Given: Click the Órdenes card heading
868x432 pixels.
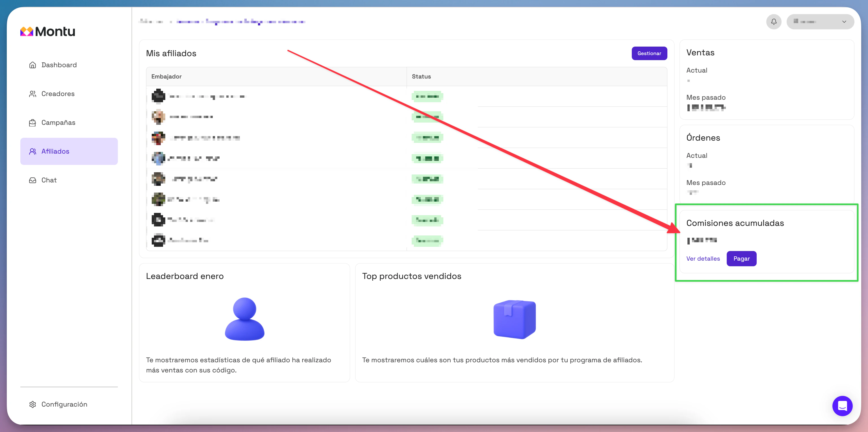Looking at the screenshot, I should [703, 138].
